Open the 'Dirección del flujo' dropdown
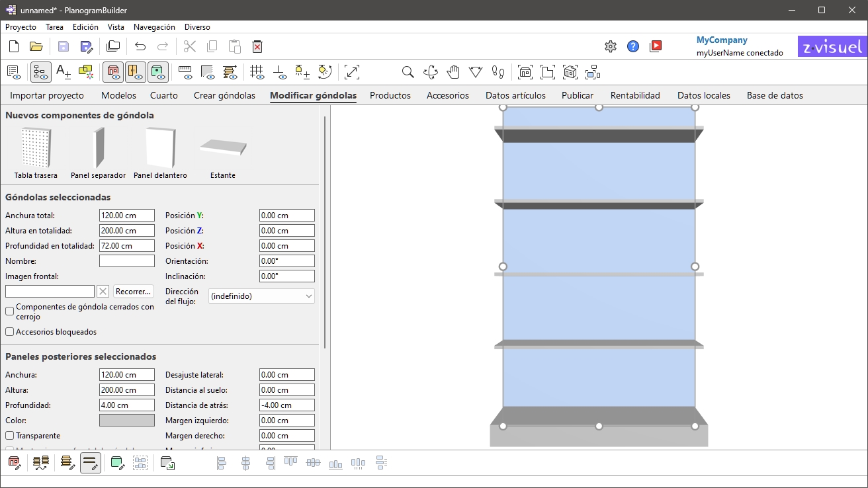 point(261,296)
